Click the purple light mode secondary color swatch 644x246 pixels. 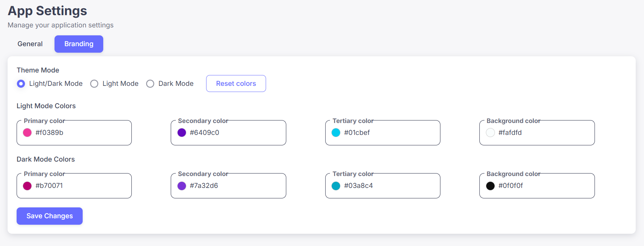coord(182,133)
